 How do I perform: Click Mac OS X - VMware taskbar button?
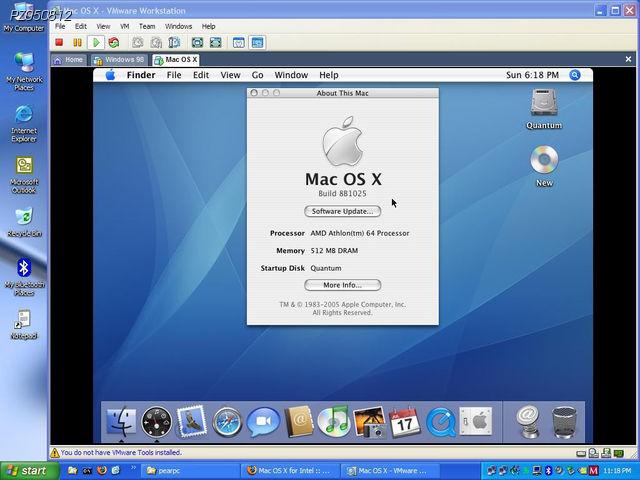click(x=390, y=471)
